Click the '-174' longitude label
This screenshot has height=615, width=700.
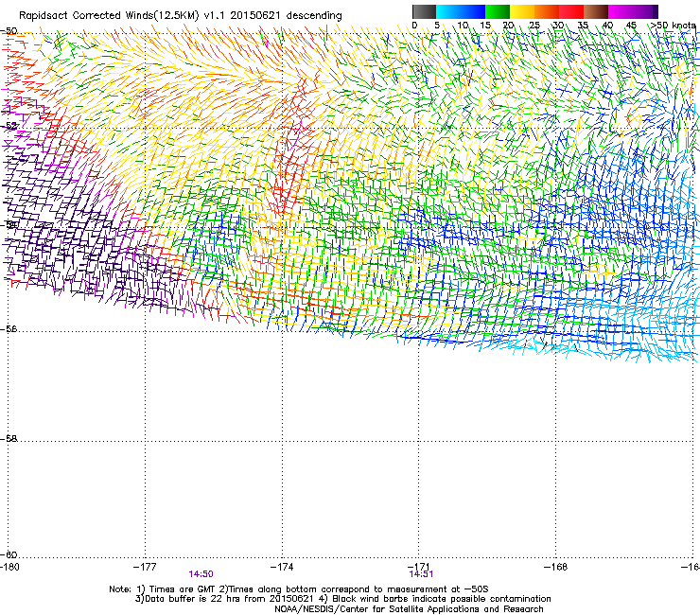[x=282, y=567]
